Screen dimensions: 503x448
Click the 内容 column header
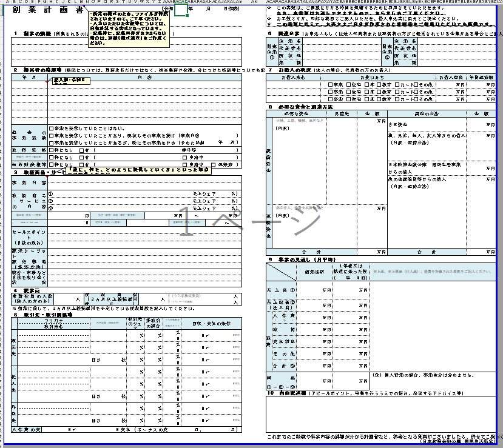click(x=144, y=77)
